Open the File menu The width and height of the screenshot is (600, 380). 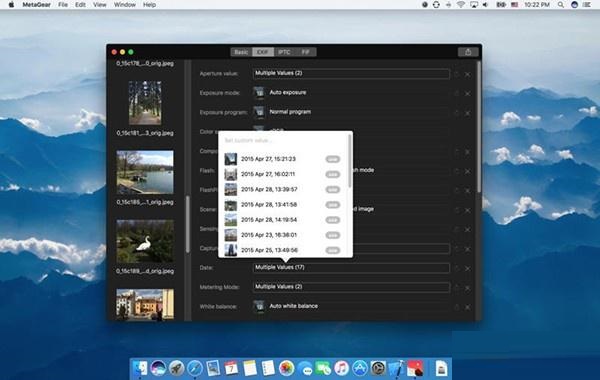coord(63,5)
